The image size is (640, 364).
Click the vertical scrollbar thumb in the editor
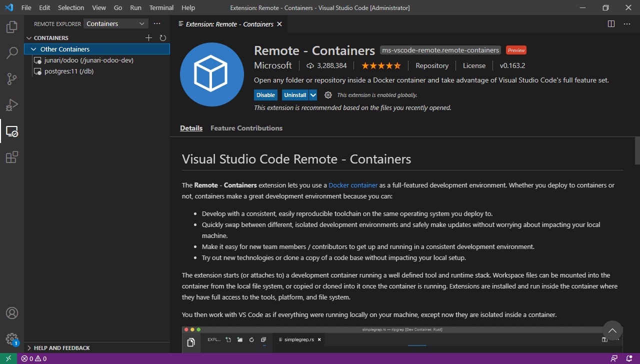[x=637, y=150]
